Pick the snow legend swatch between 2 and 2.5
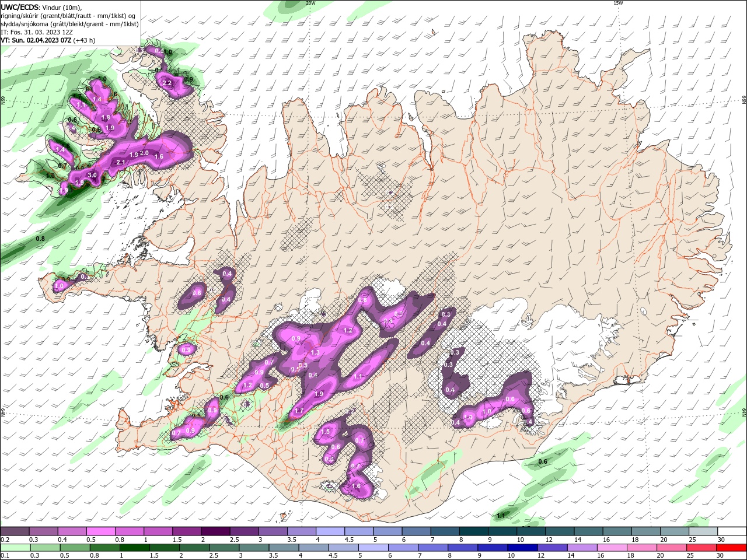The height and width of the screenshot is (560, 747). 215,531
